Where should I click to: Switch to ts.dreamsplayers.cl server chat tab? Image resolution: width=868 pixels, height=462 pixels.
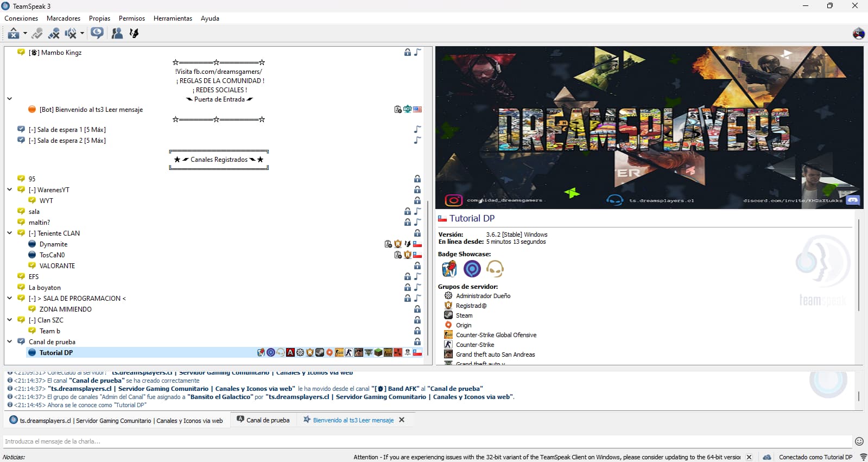116,420
